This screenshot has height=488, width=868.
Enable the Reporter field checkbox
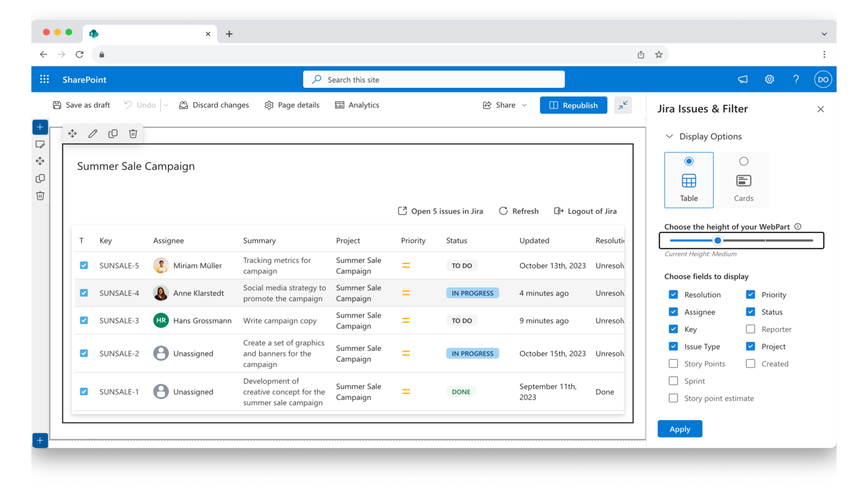point(750,329)
